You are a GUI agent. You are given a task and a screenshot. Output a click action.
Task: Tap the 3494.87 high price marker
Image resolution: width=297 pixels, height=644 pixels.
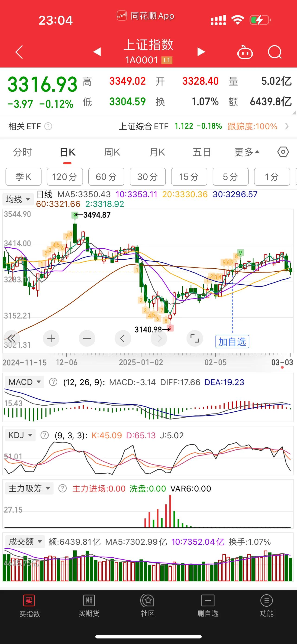click(97, 215)
